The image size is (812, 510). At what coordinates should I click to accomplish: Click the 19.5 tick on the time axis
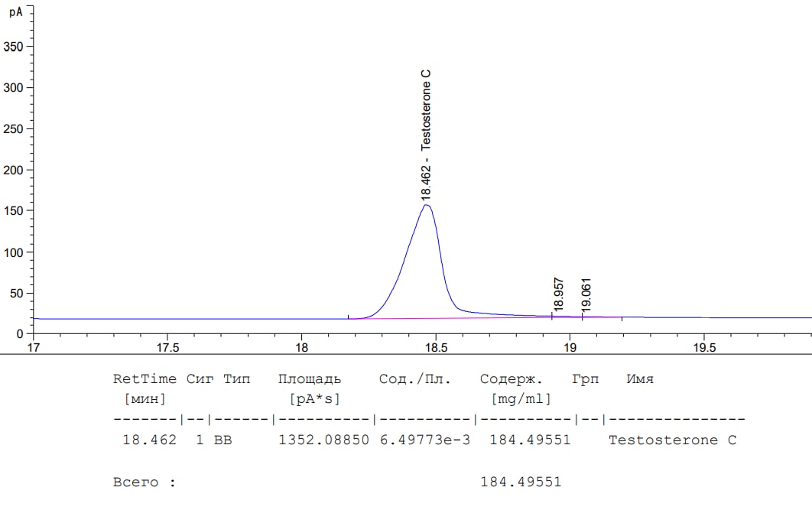click(x=703, y=349)
